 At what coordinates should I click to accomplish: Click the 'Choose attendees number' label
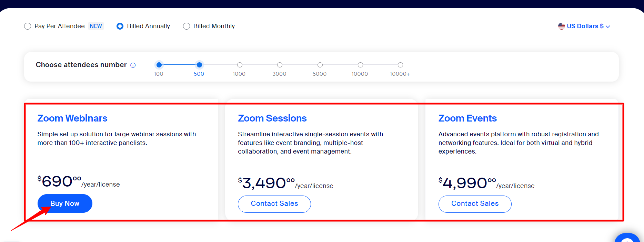[x=81, y=65]
